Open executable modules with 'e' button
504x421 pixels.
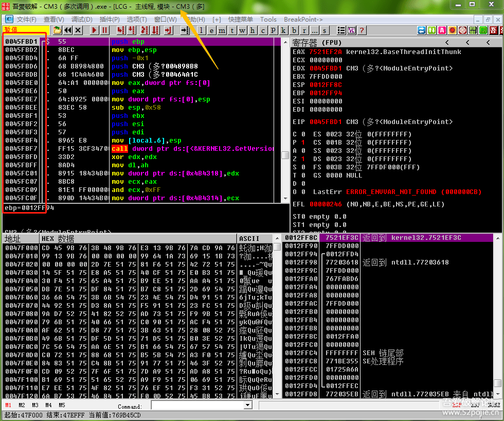pos(212,30)
